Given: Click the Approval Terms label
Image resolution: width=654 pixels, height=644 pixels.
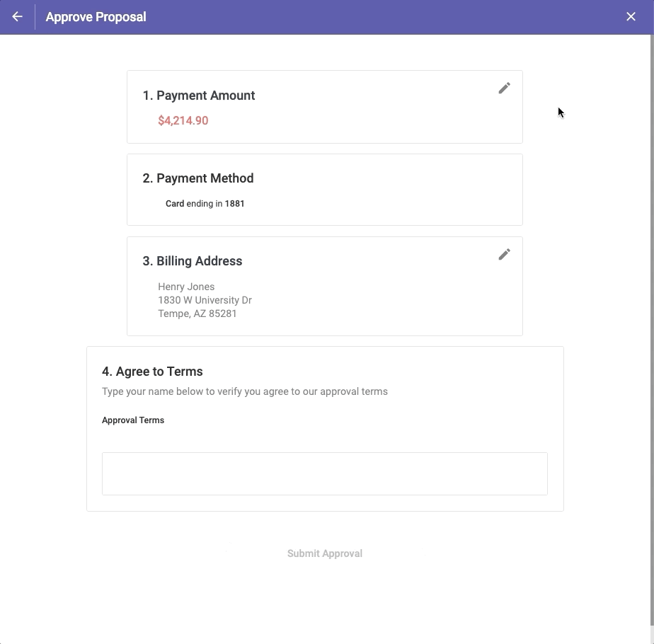Looking at the screenshot, I should 133,420.
